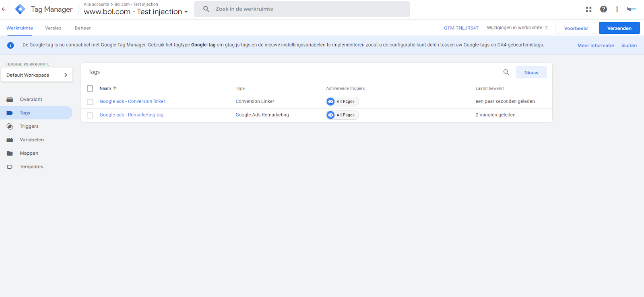Click eye icon of Conversion linker trigger
This screenshot has height=297, width=644.
[x=330, y=102]
